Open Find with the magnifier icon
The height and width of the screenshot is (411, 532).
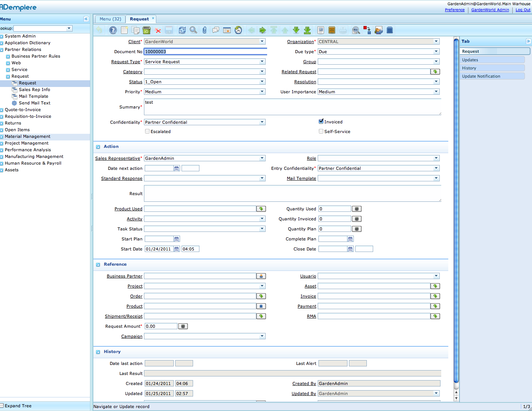point(193,30)
